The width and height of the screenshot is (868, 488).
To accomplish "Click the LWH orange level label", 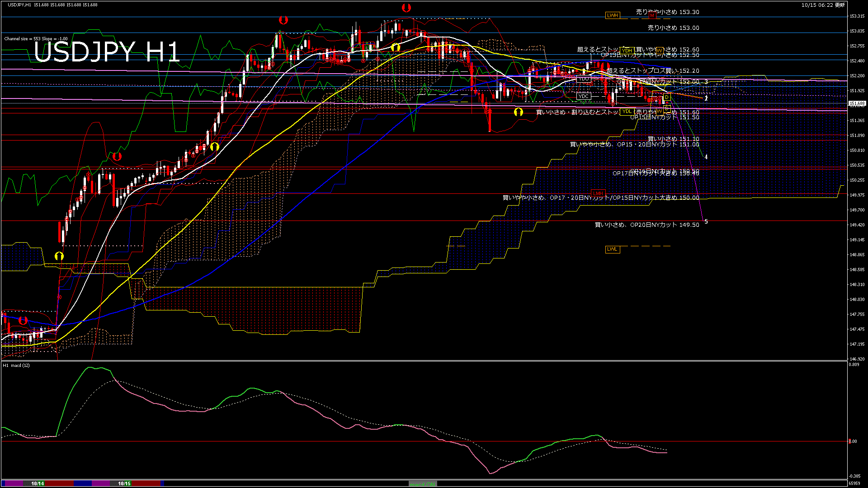I will 612,15.
